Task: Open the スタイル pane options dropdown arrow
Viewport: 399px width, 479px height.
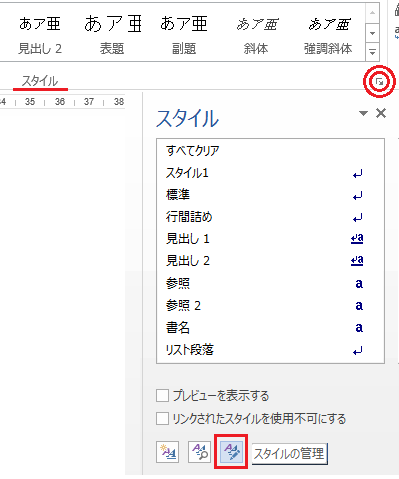Action: [363, 114]
